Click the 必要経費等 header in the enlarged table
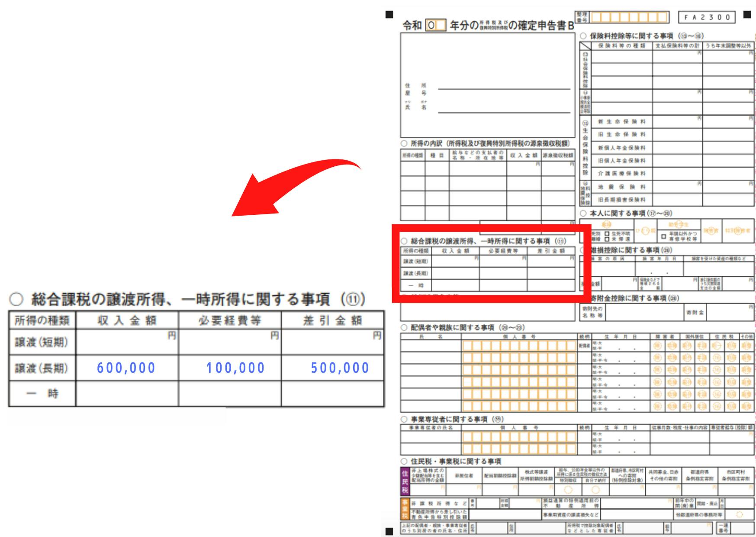 coord(230,320)
